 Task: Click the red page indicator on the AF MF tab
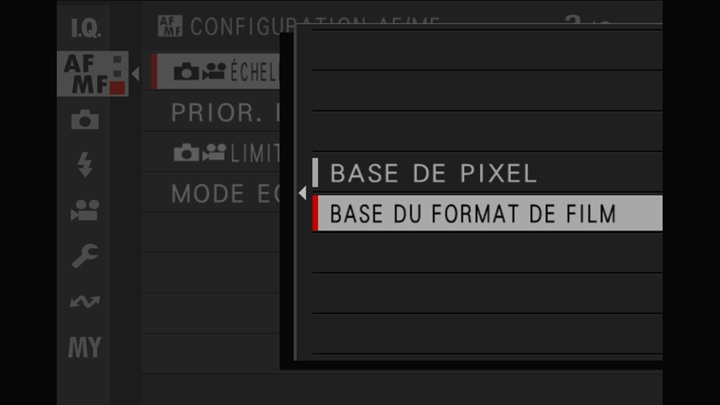(118, 88)
